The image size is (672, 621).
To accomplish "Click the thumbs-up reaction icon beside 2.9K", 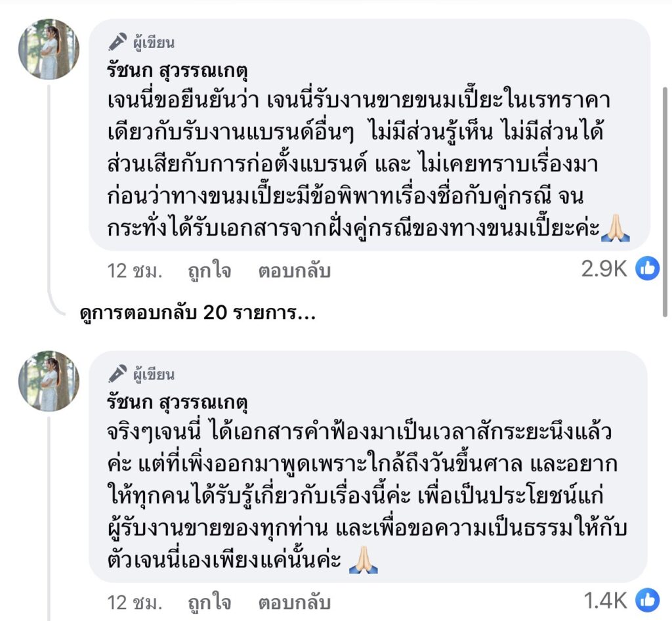I will 647,268.
